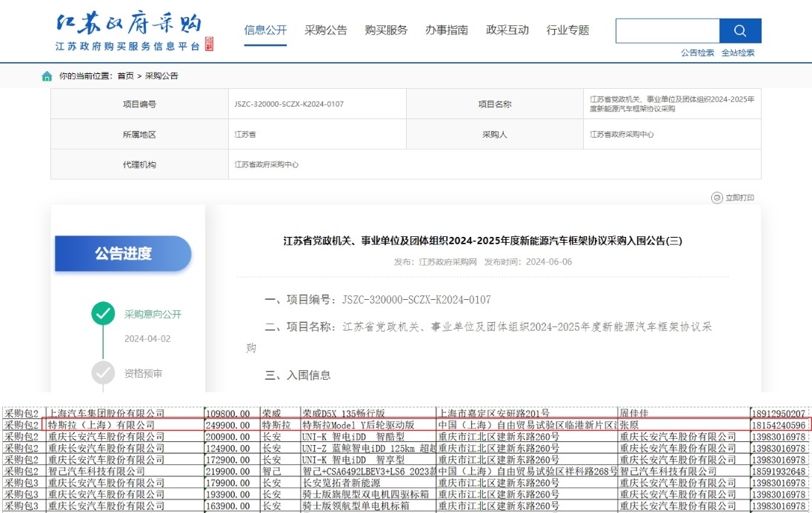812x513 pixels.
Task: Open the 办事指南 navigation item
Action: click(446, 30)
